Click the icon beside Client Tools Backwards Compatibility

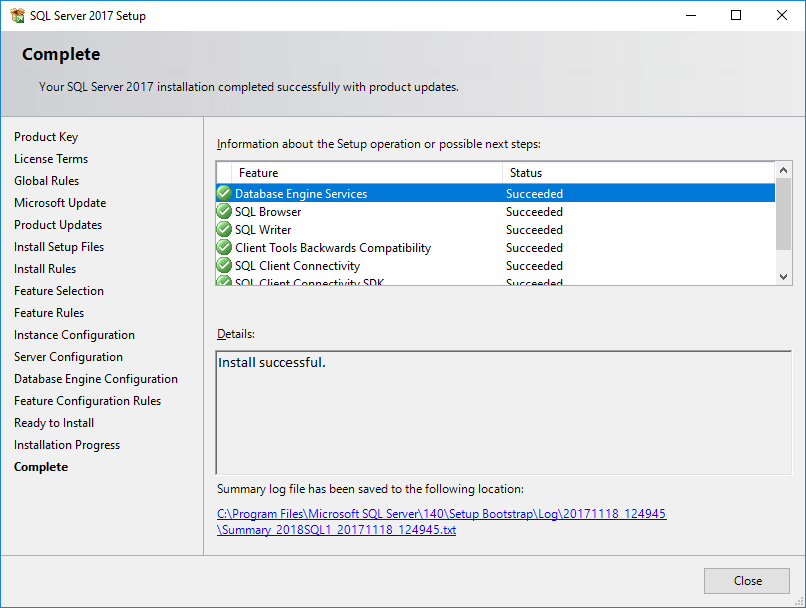pyautogui.click(x=223, y=247)
